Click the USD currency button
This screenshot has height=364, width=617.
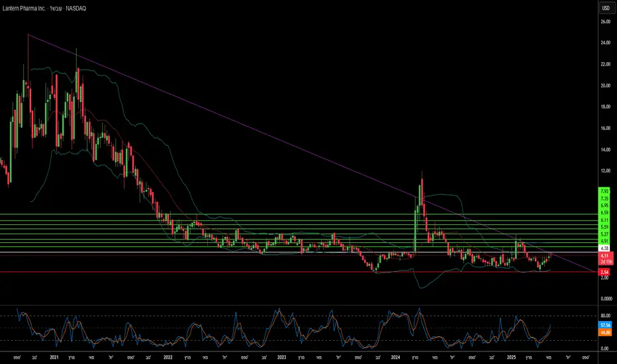604,8
